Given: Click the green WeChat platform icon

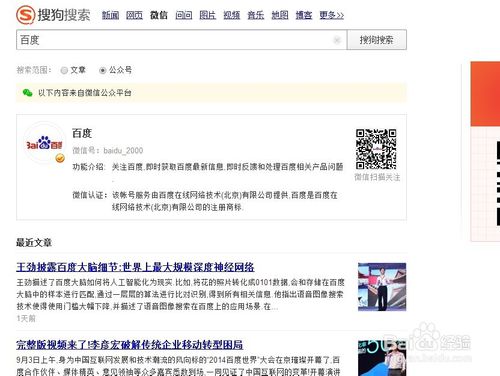Looking at the screenshot, I should click(27, 93).
